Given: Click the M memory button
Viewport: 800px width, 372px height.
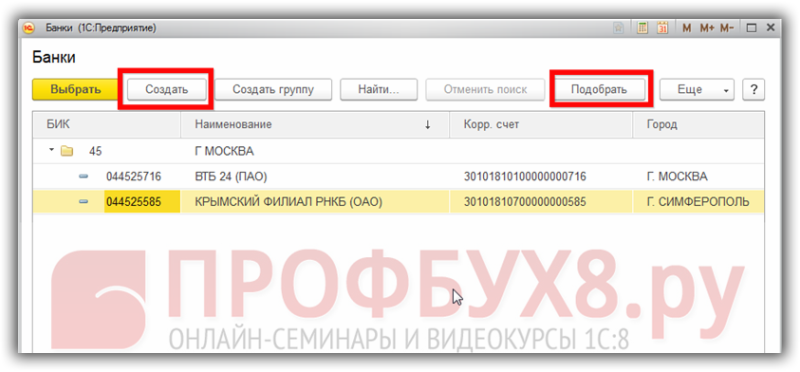Looking at the screenshot, I should coord(687,28).
